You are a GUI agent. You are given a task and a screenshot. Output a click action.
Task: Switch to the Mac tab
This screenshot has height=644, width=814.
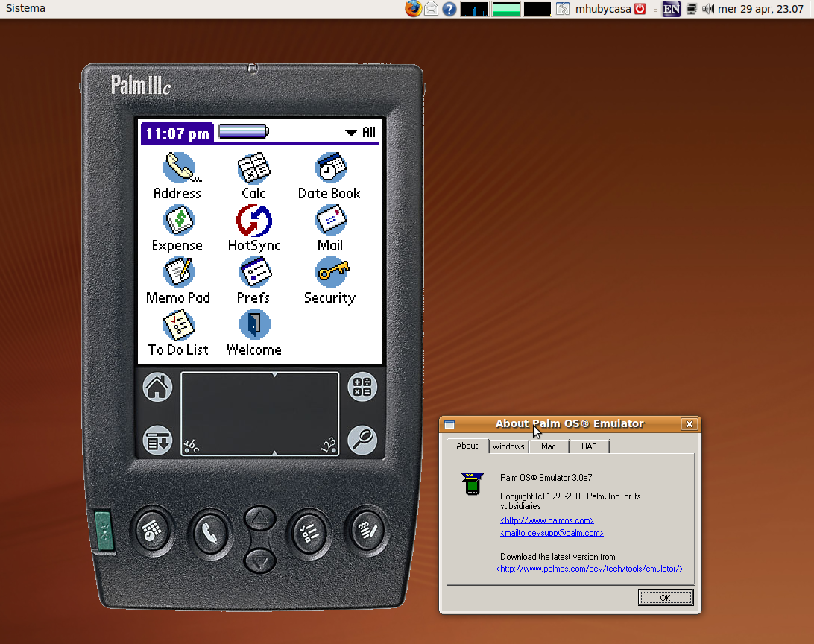[x=548, y=446]
